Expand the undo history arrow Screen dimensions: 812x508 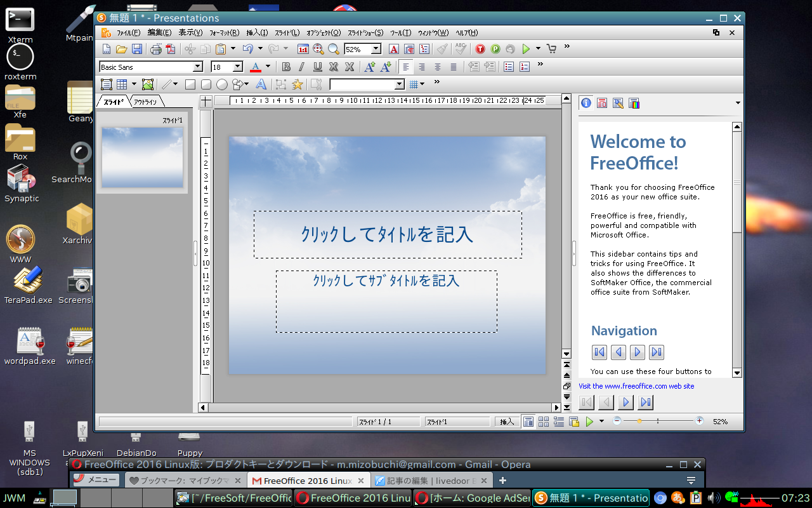click(260, 49)
